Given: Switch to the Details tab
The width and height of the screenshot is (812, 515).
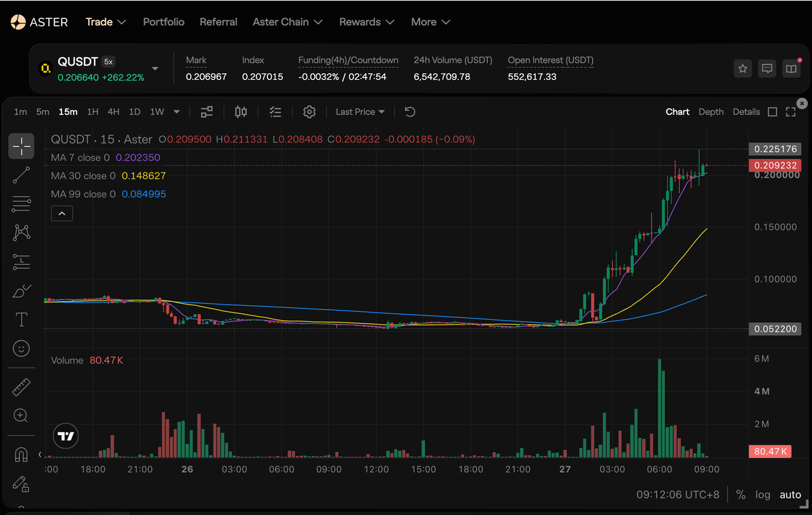Looking at the screenshot, I should click(746, 112).
